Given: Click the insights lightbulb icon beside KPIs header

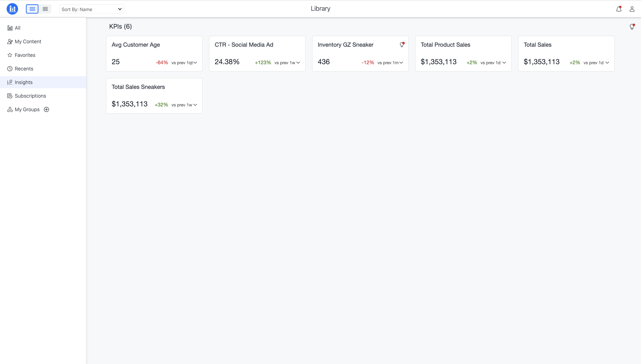Looking at the screenshot, I should coord(632,27).
